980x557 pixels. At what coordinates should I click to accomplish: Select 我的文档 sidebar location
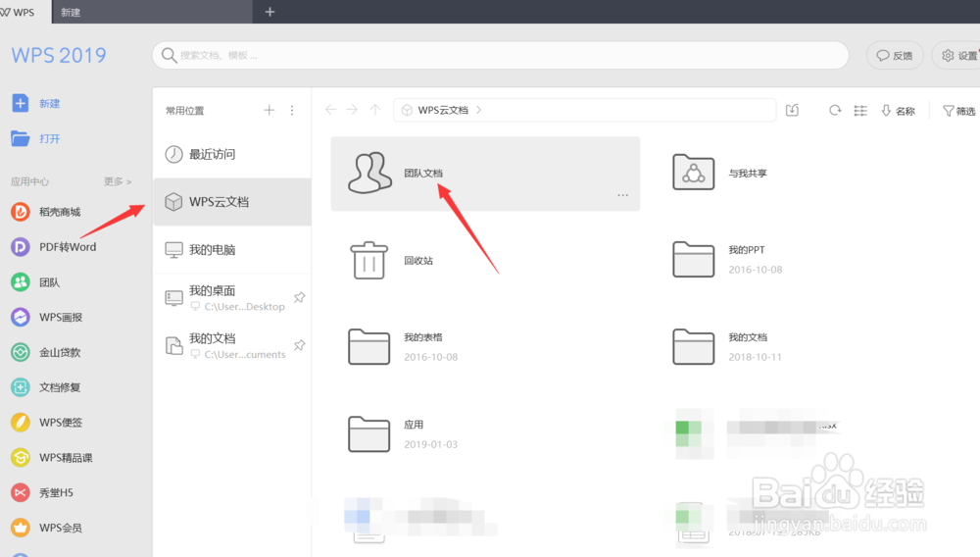coord(232,345)
